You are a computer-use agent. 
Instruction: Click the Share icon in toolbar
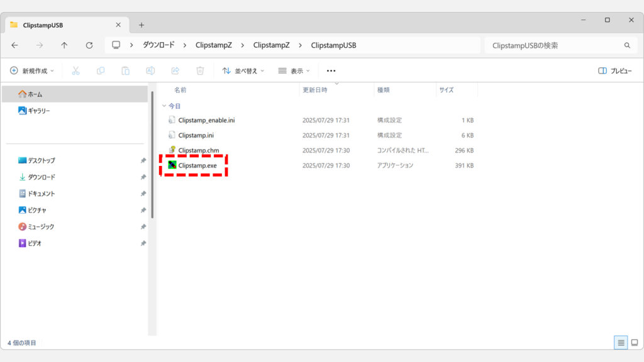pyautogui.click(x=175, y=71)
